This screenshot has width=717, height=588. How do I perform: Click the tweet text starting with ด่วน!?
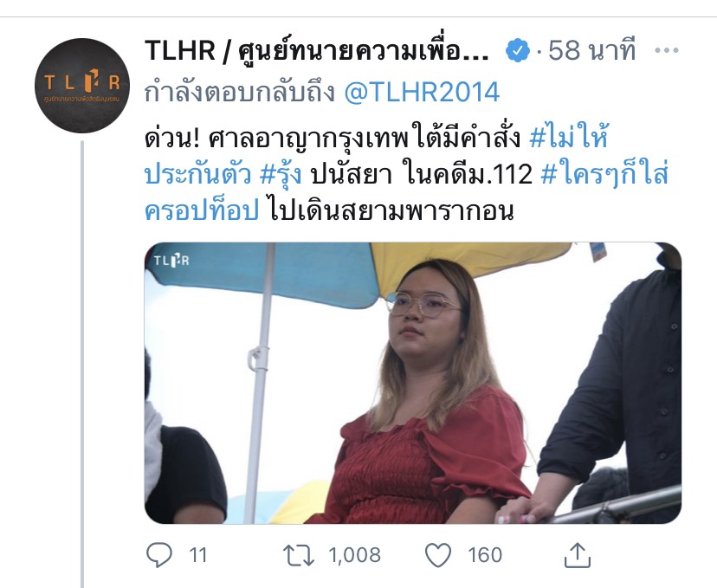coord(406,174)
